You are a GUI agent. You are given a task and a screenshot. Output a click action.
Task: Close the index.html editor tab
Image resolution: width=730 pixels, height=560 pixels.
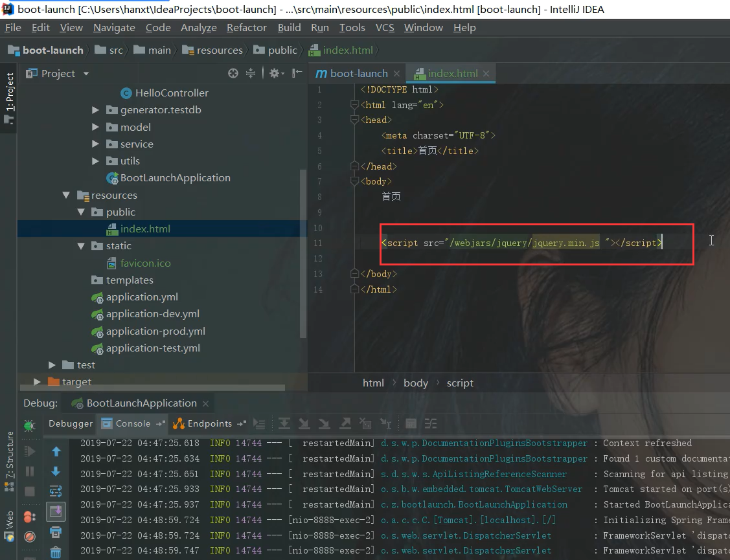click(x=486, y=74)
